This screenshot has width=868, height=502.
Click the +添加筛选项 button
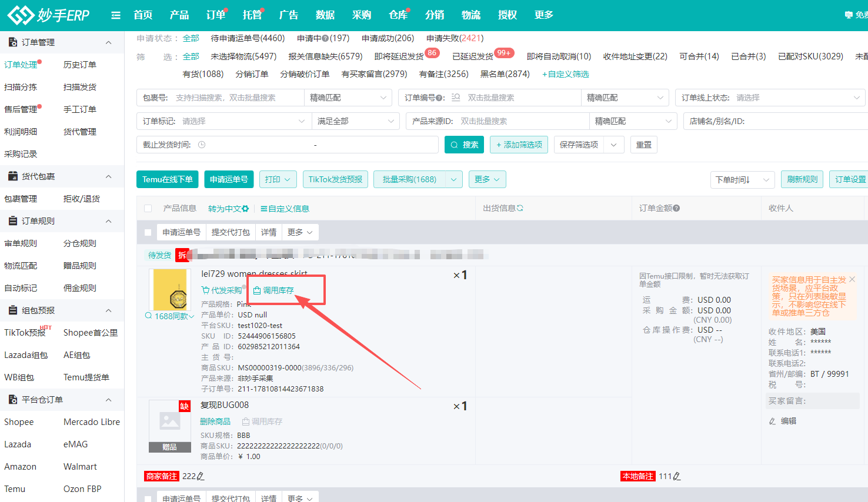click(519, 145)
